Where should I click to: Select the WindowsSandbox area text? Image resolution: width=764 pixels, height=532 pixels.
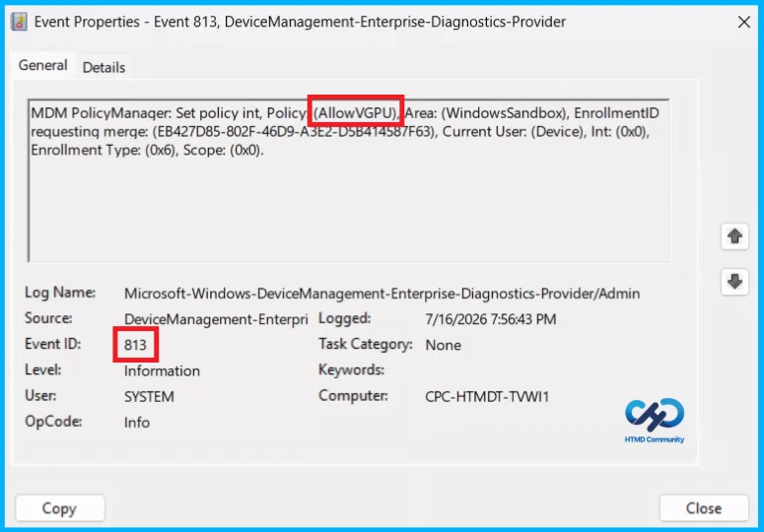[505, 113]
